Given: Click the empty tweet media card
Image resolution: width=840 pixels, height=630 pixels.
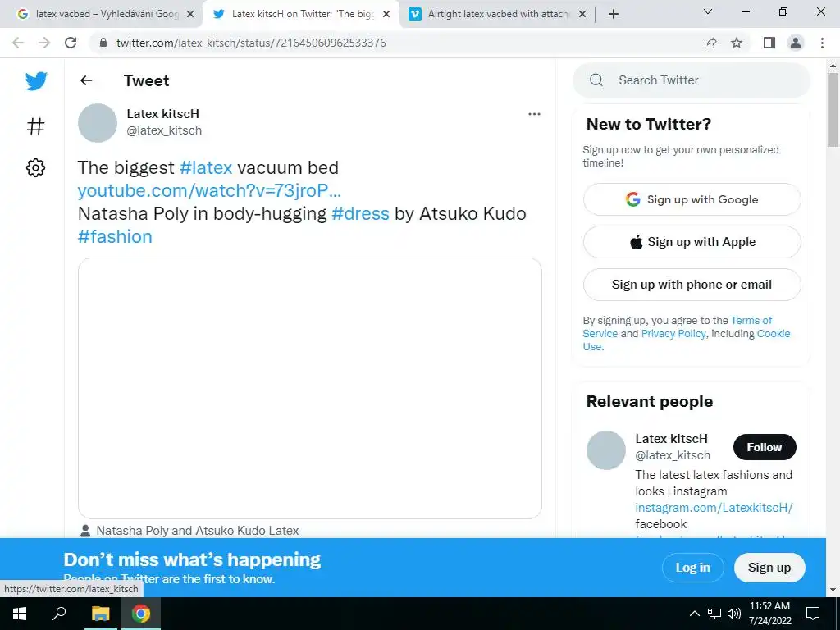Looking at the screenshot, I should [x=309, y=388].
